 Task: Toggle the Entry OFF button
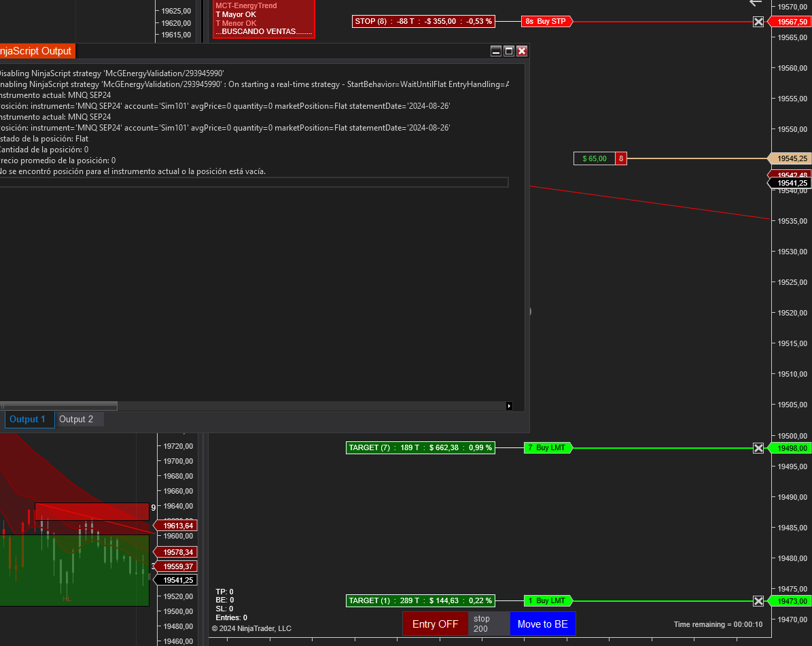pos(435,624)
